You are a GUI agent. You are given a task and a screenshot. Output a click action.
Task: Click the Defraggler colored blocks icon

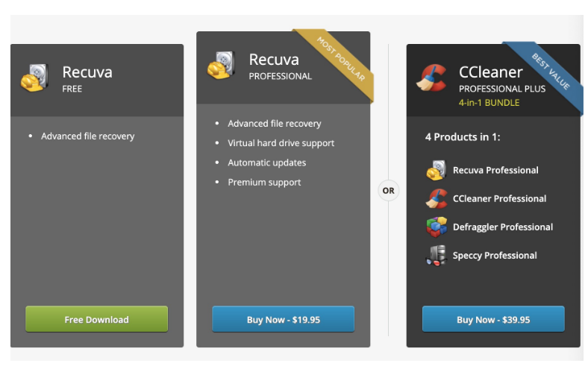tap(437, 227)
